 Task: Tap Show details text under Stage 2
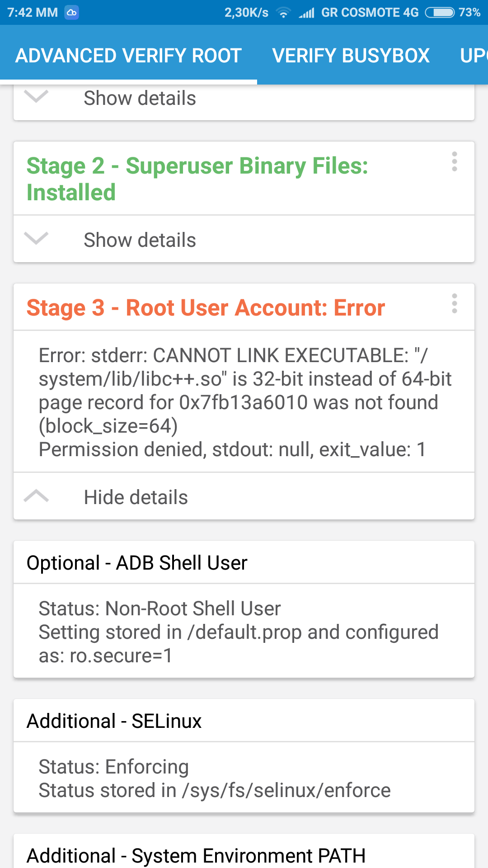140,240
